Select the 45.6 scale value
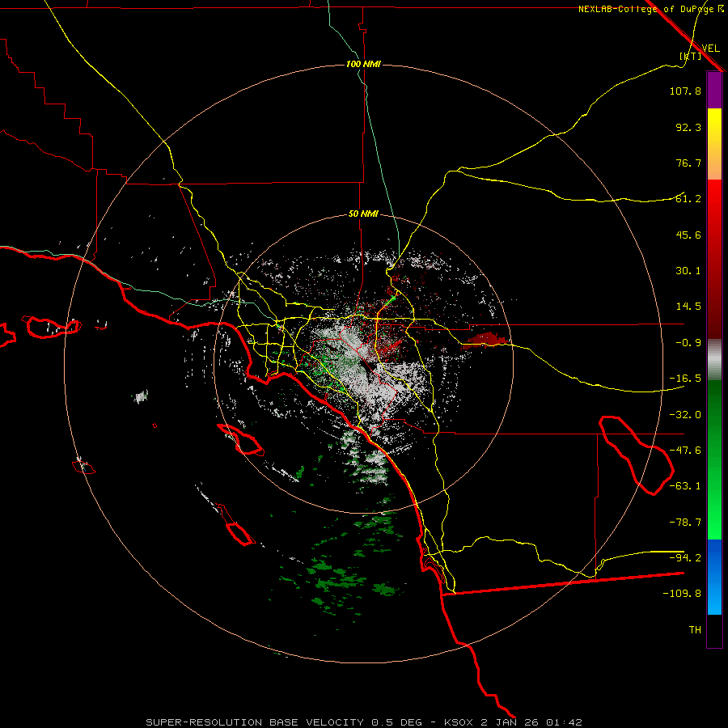 pyautogui.click(x=688, y=235)
